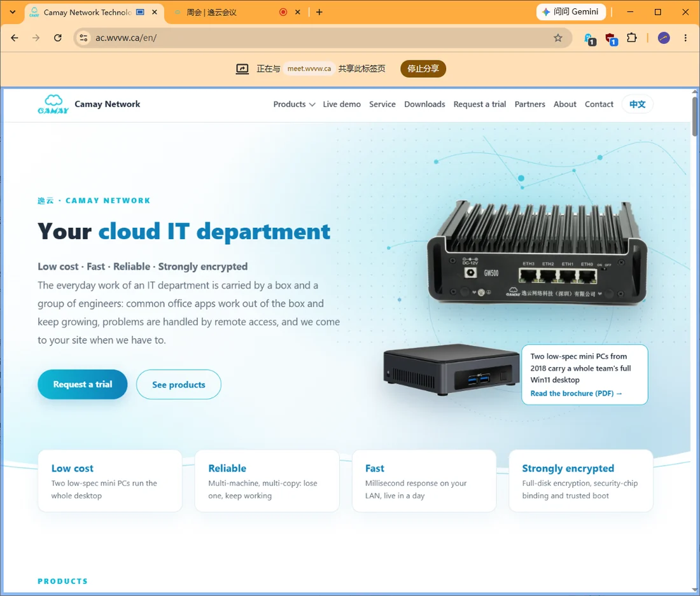Open the Service nav item
The height and width of the screenshot is (596, 700).
tap(382, 104)
